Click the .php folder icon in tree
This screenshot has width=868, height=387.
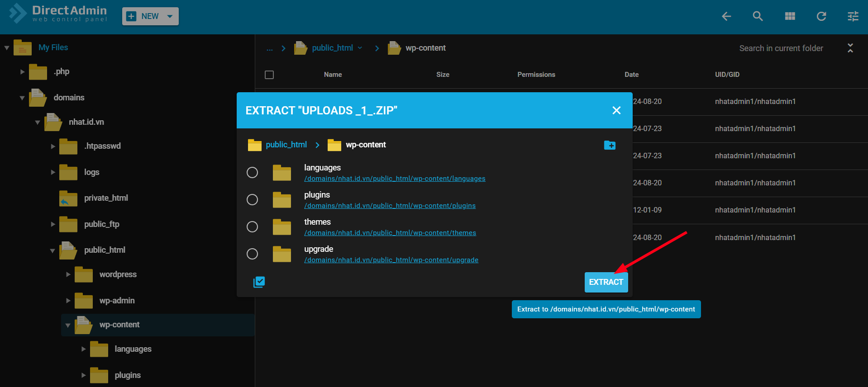38,71
